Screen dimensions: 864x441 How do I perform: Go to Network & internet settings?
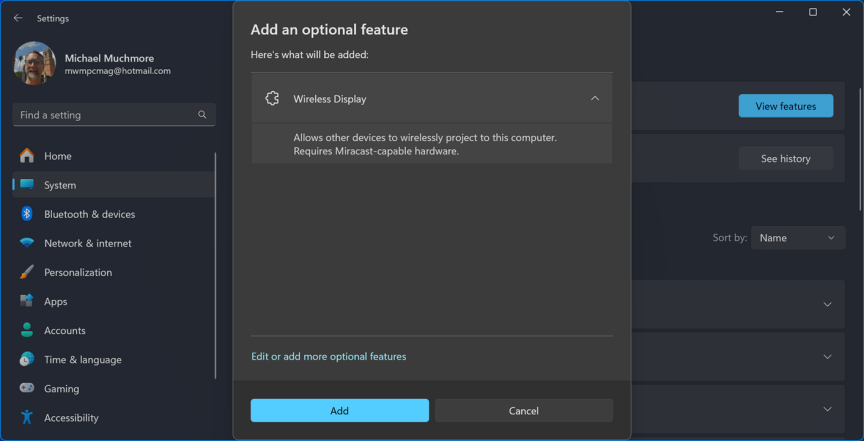coord(114,243)
